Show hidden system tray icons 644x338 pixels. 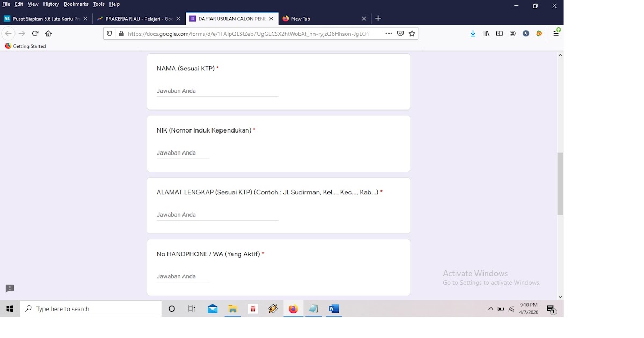[x=491, y=309]
